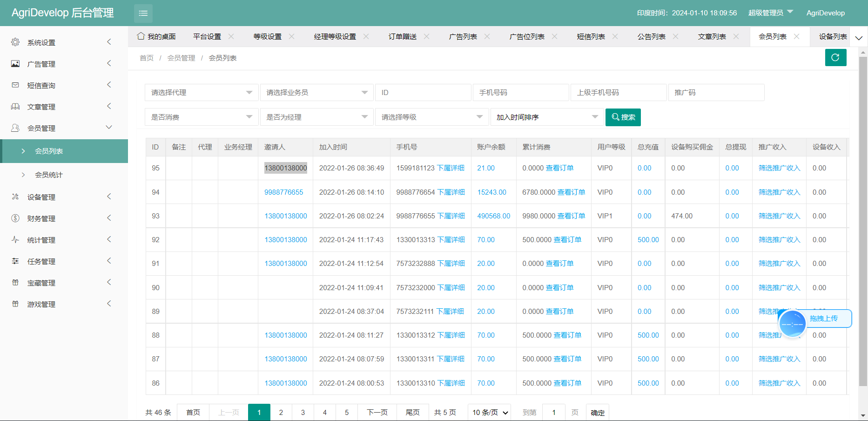This screenshot has height=421, width=868.
Task: Close the 平台设置 tab
Action: pos(231,36)
